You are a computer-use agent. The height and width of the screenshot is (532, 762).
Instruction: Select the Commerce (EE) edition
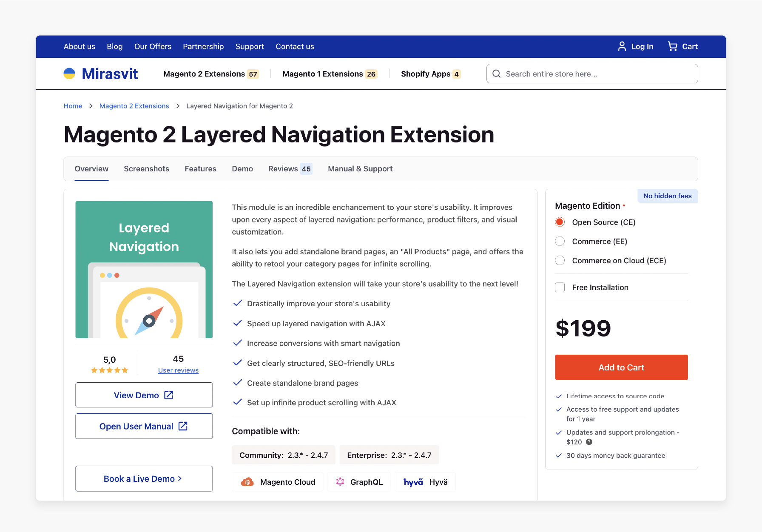560,241
